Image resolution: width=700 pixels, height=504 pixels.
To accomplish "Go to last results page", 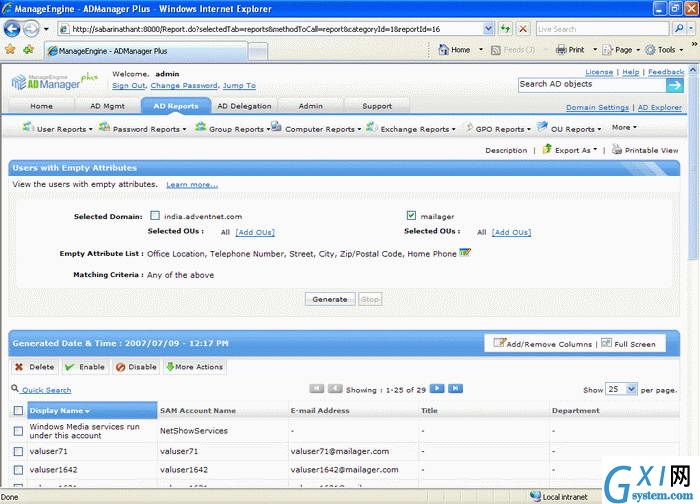I will (x=455, y=388).
